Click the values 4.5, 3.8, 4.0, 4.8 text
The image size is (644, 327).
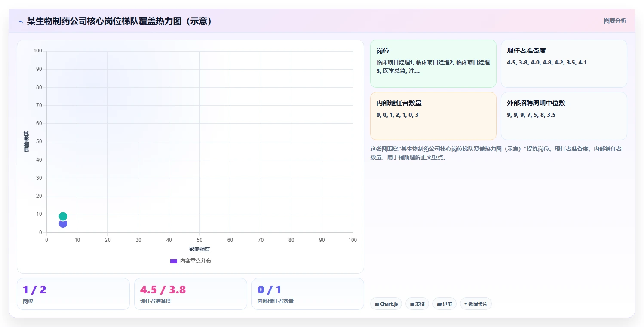(x=546, y=62)
